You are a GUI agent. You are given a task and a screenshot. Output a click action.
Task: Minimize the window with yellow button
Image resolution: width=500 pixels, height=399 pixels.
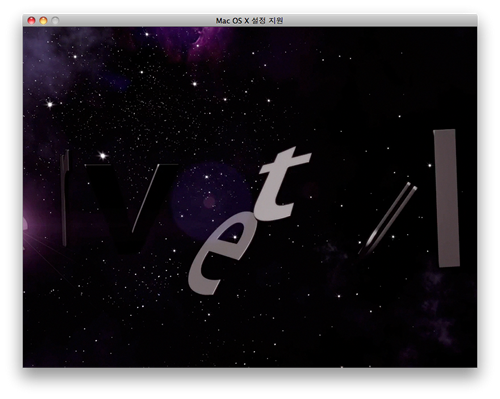(x=43, y=21)
